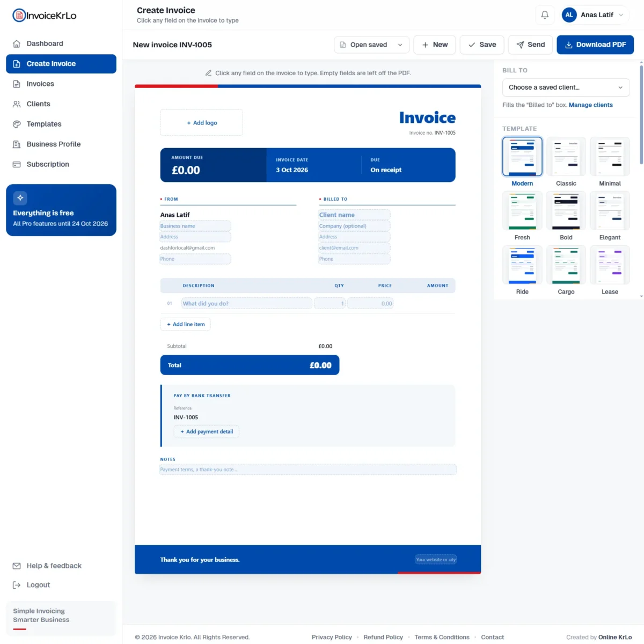Viewport: 644px width, 644px height.
Task: Open Subscription page
Action: click(x=61, y=164)
